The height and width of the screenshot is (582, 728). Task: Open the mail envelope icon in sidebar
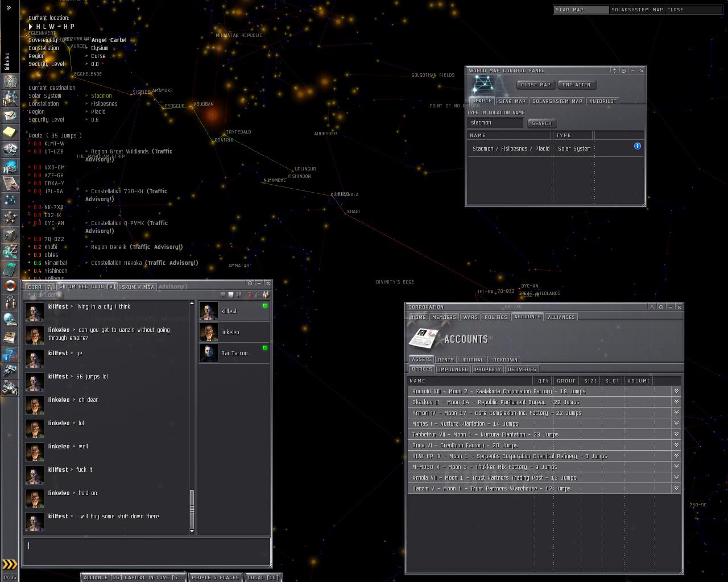(x=10, y=115)
